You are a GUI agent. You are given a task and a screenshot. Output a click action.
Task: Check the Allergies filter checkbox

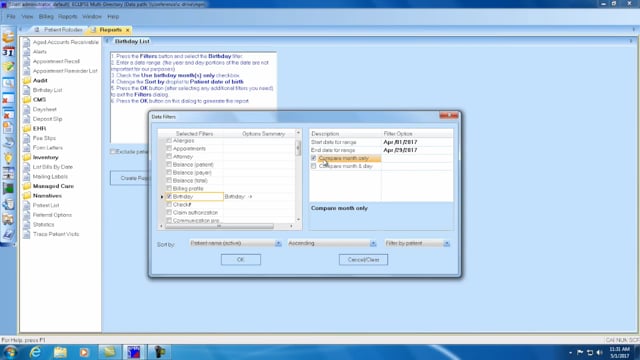[169, 141]
